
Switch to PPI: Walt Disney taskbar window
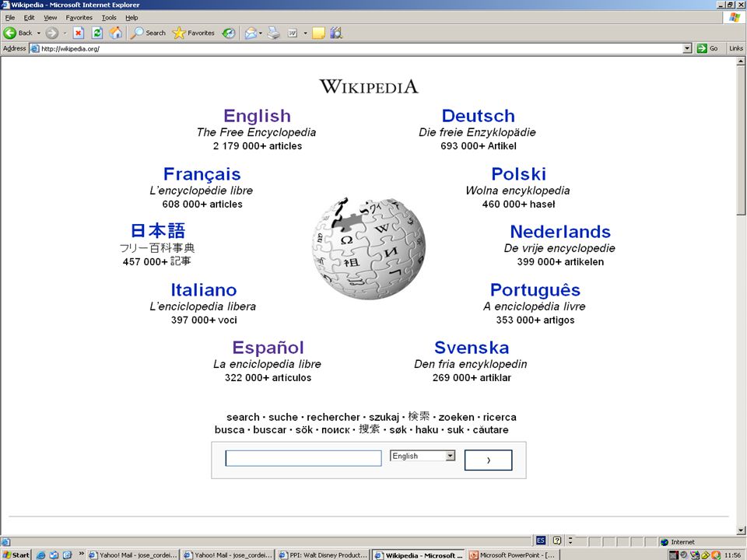(324, 555)
